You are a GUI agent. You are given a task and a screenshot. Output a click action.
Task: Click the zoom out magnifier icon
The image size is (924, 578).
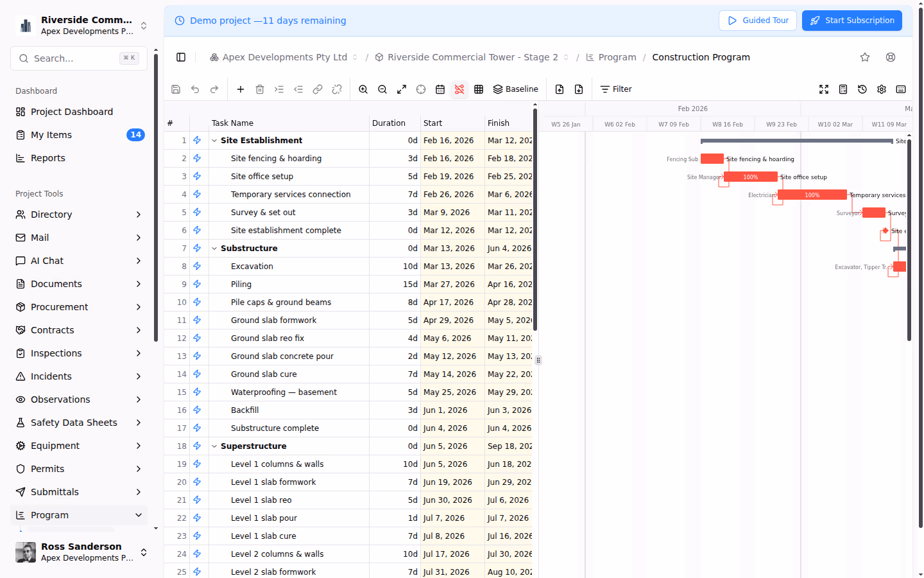click(382, 89)
